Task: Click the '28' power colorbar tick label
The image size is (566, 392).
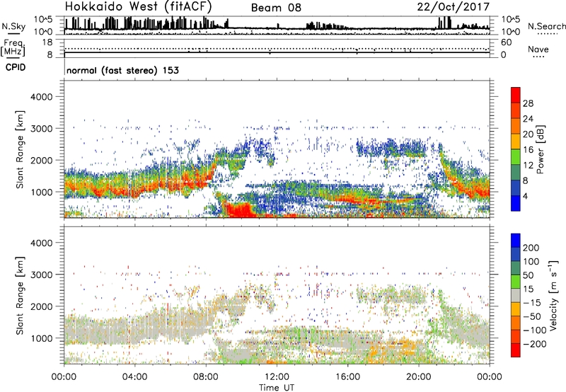Action: (x=528, y=103)
